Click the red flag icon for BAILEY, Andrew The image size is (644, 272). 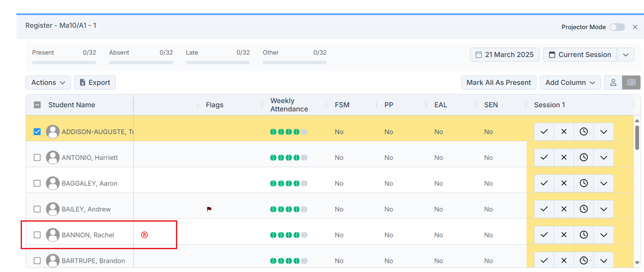point(209,209)
